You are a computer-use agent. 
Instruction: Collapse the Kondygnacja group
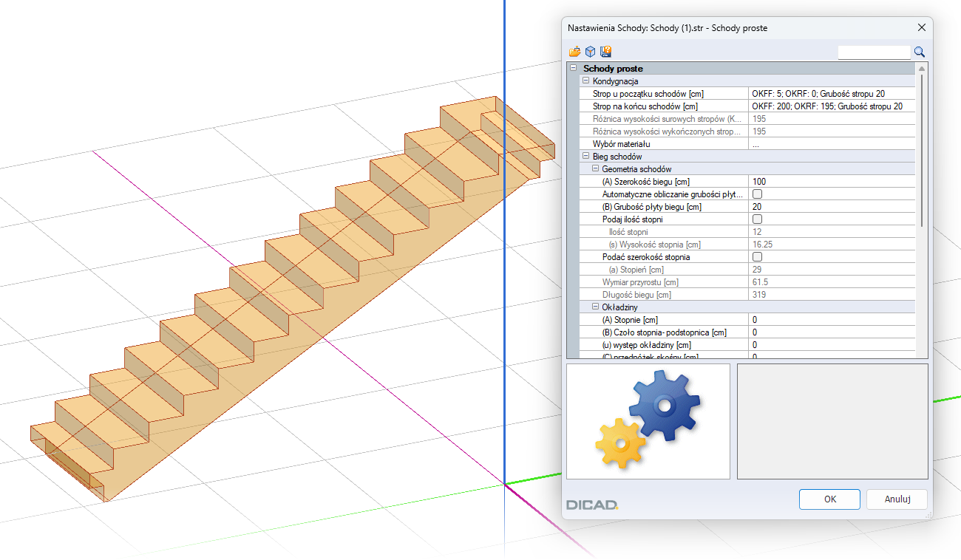(585, 81)
